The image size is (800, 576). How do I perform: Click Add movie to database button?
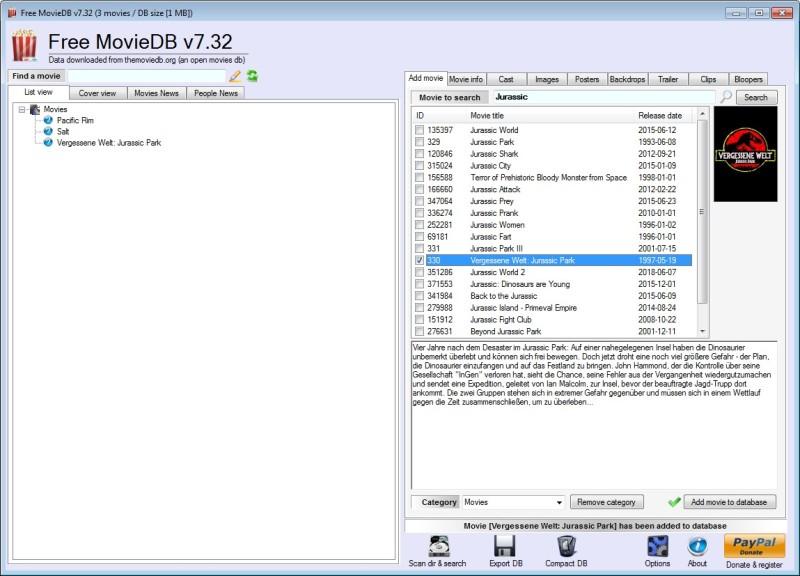(x=730, y=502)
